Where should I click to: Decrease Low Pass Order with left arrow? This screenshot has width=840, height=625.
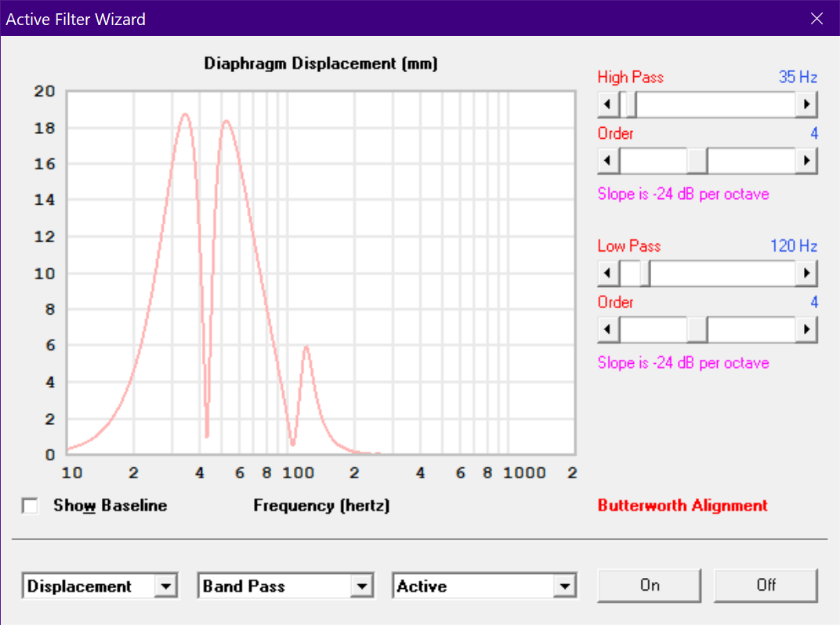608,329
